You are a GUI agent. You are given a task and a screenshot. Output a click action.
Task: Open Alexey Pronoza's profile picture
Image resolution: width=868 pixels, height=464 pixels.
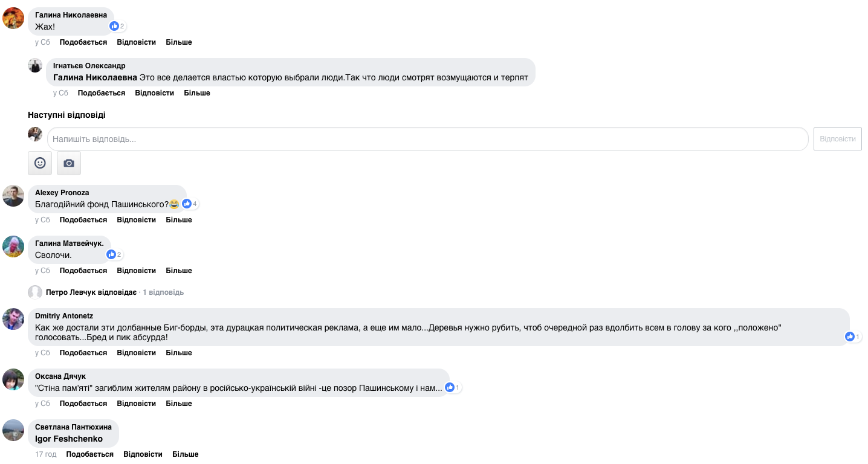13,196
